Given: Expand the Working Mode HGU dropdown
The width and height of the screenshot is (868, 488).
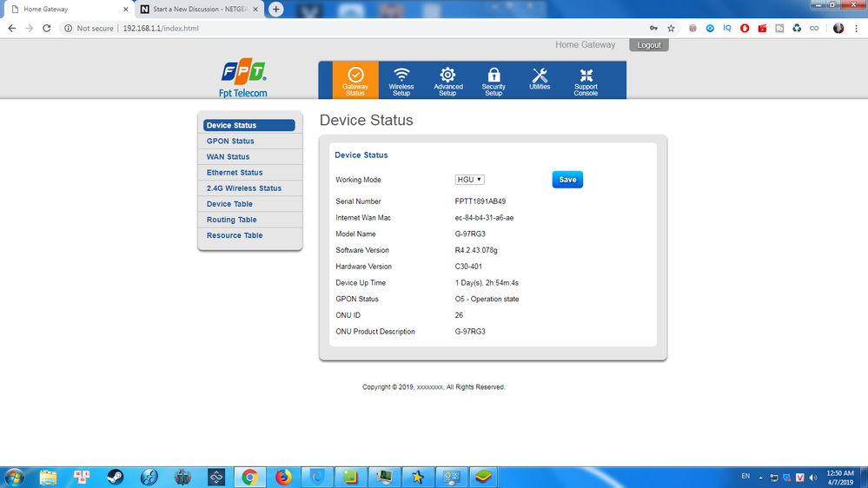Looking at the screenshot, I should [x=469, y=180].
